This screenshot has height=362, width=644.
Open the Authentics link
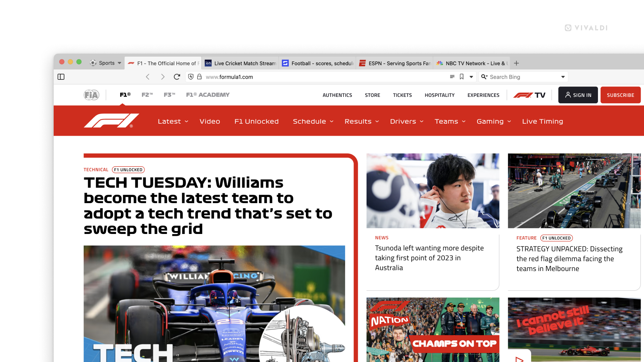(x=337, y=95)
